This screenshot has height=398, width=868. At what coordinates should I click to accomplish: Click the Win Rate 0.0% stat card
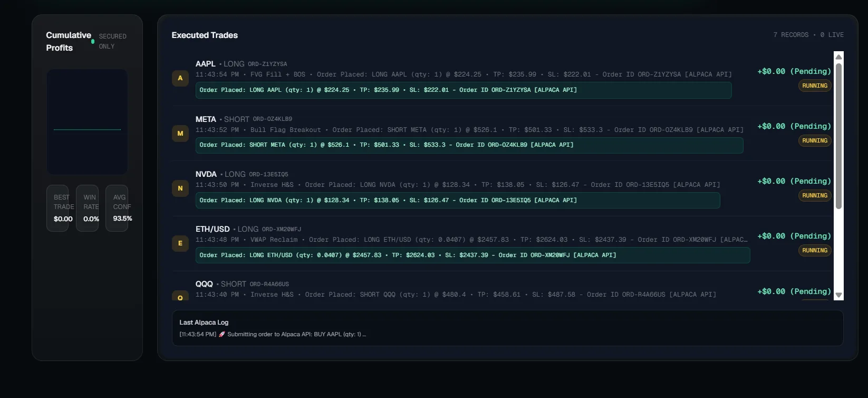[x=87, y=208]
